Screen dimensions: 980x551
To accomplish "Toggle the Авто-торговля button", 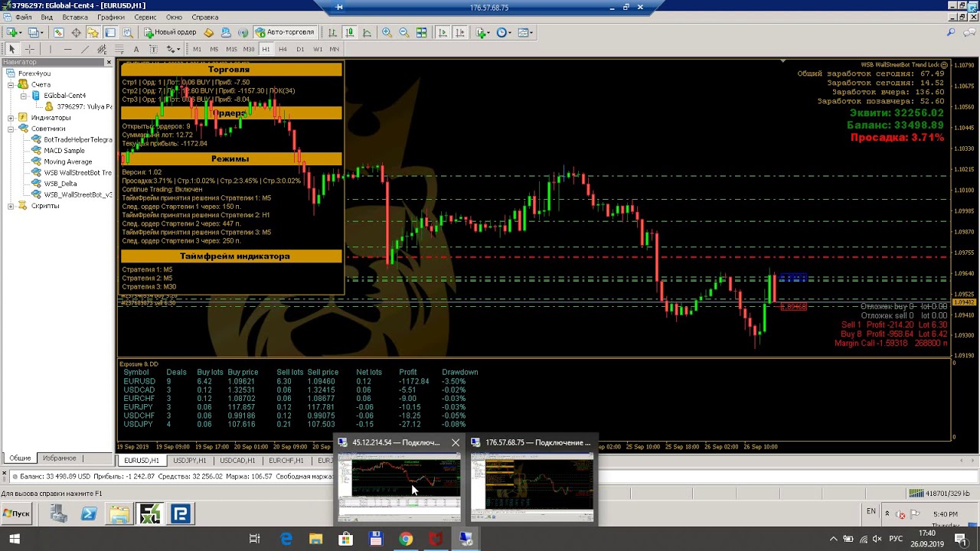I will click(285, 32).
